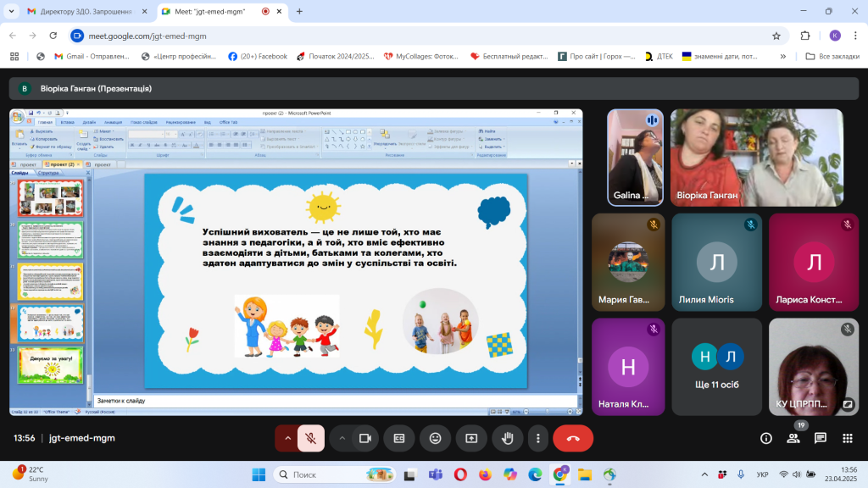
Task: Switch to the 'Структура' pane tab
Action: coord(48,173)
